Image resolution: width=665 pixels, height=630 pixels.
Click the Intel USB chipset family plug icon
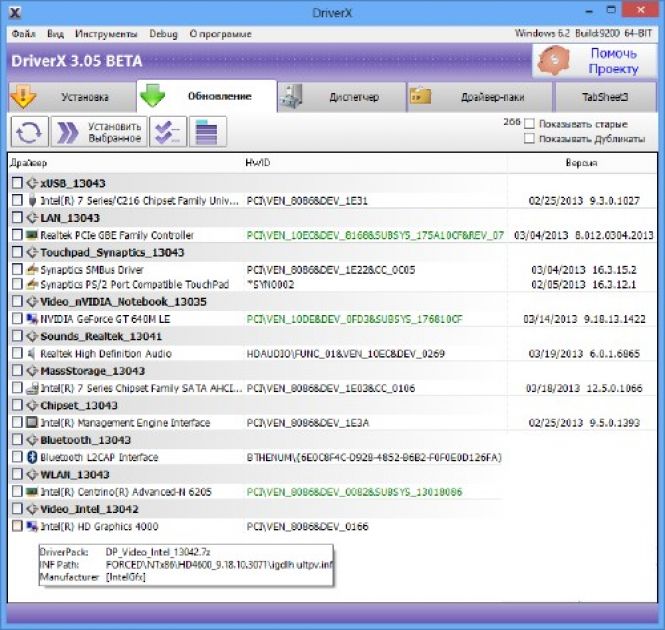pyautogui.click(x=32, y=200)
